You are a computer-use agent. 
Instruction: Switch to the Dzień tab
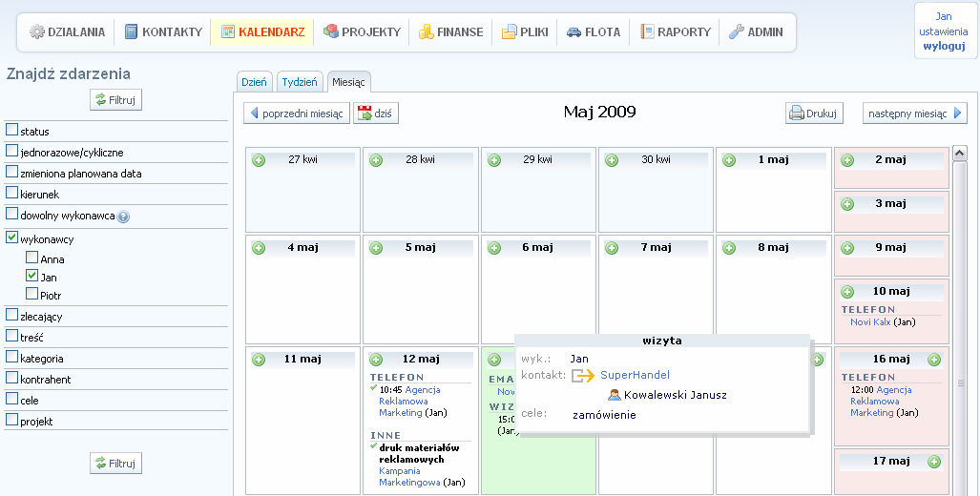pyautogui.click(x=254, y=82)
